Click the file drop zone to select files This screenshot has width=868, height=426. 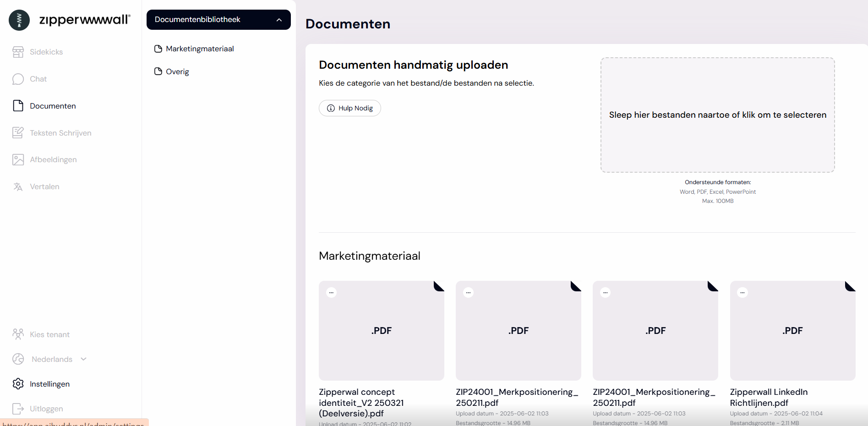click(717, 115)
